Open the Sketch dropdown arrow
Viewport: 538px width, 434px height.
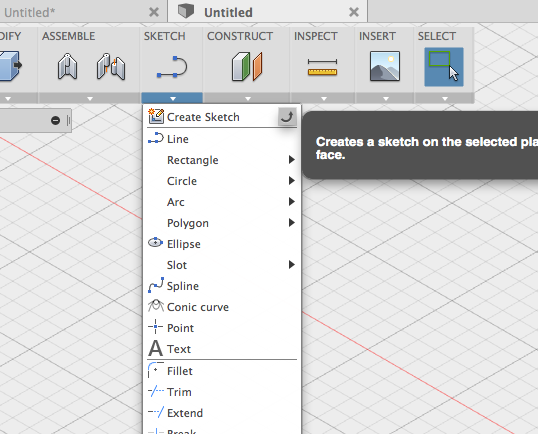(x=172, y=98)
